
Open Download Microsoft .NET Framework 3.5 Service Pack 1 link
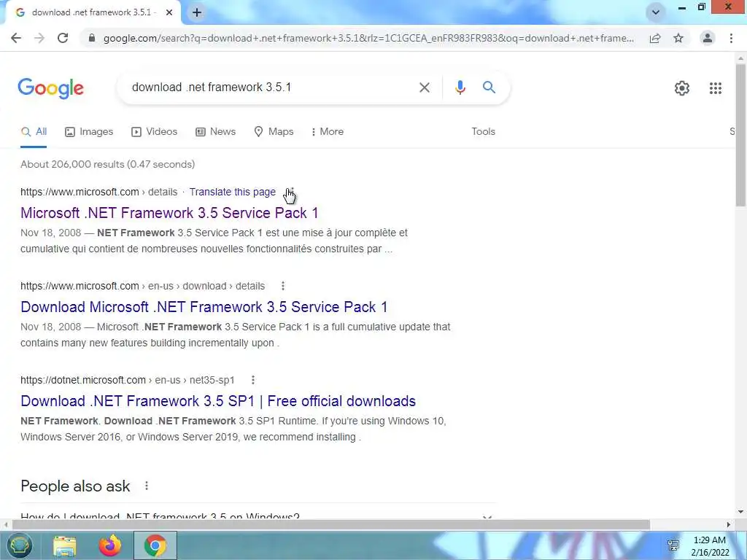(204, 307)
